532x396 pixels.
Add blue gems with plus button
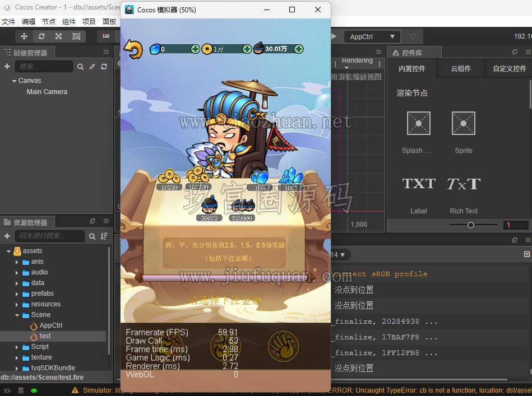(195, 49)
